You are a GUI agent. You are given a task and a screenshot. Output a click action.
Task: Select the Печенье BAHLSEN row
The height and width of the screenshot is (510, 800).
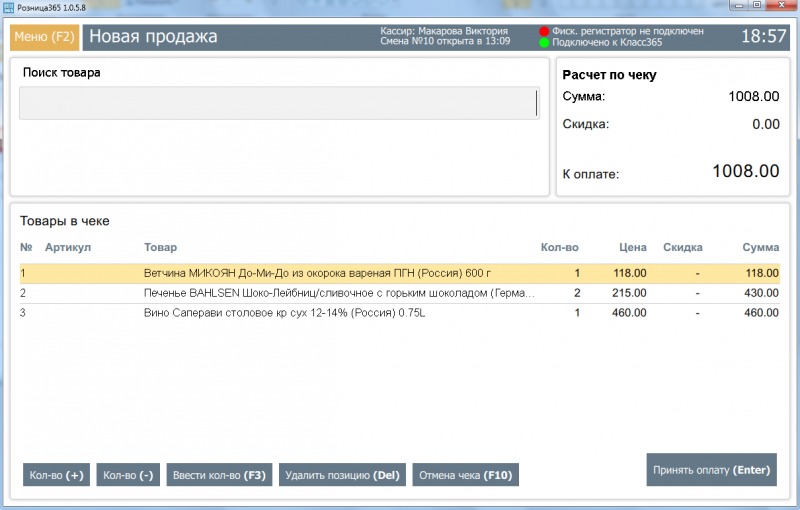pos(399,293)
